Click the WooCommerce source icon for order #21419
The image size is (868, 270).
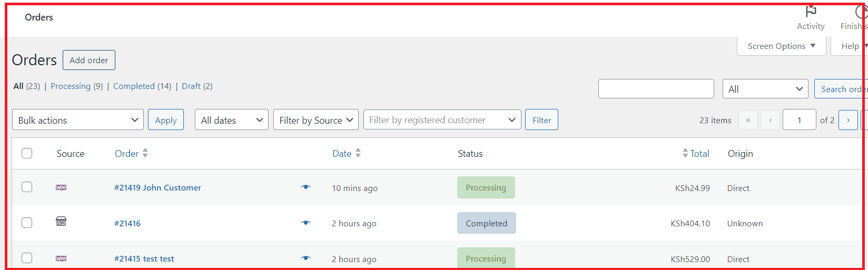[x=61, y=187]
